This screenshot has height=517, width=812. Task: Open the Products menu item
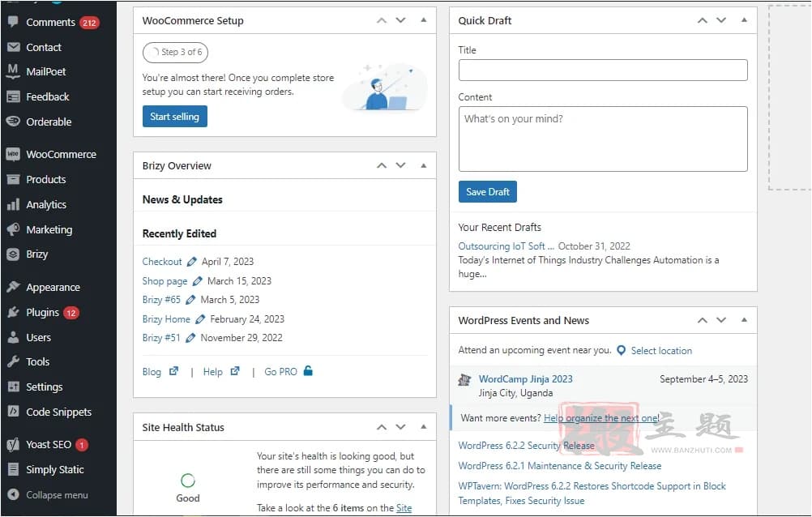(46, 180)
